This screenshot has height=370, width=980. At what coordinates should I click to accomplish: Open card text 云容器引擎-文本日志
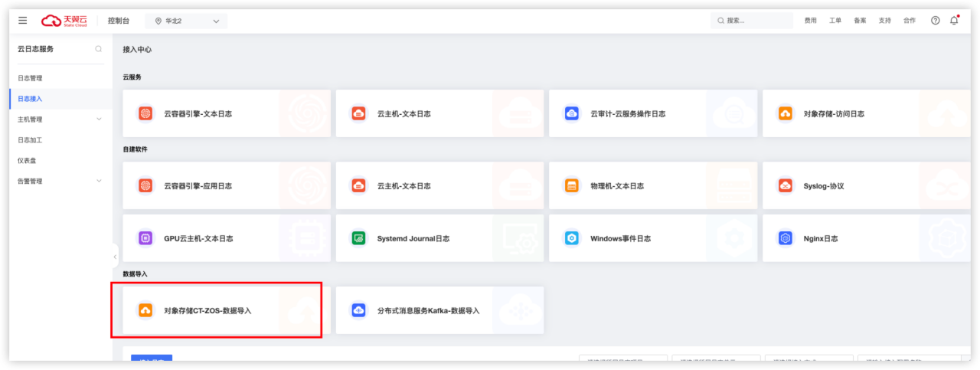pyautogui.click(x=198, y=114)
